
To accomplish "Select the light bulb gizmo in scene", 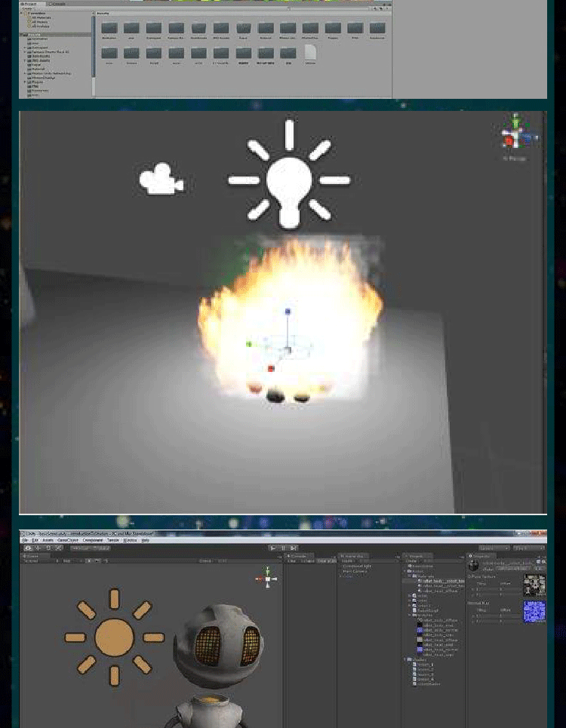I will point(289,174).
